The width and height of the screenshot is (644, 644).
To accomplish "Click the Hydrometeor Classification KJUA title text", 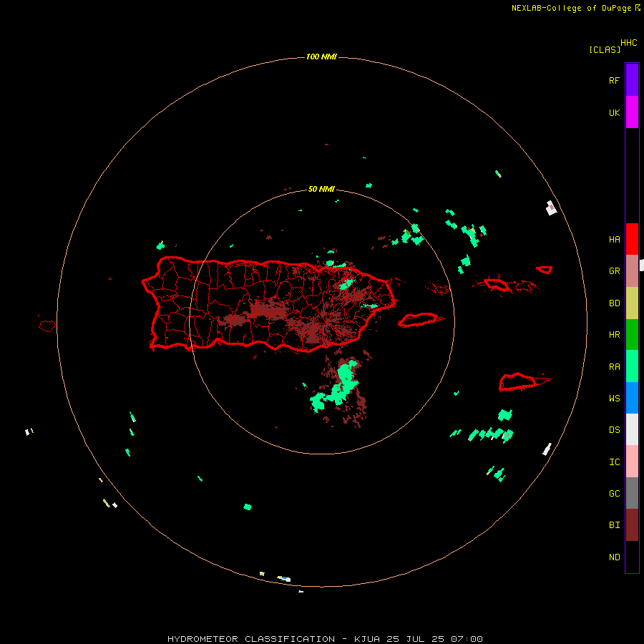I will click(325, 639).
